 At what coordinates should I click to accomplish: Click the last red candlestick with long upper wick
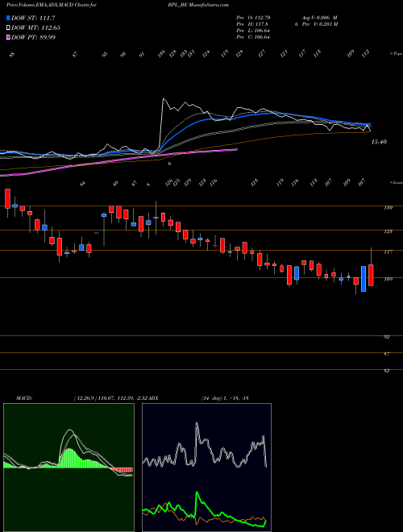371,275
